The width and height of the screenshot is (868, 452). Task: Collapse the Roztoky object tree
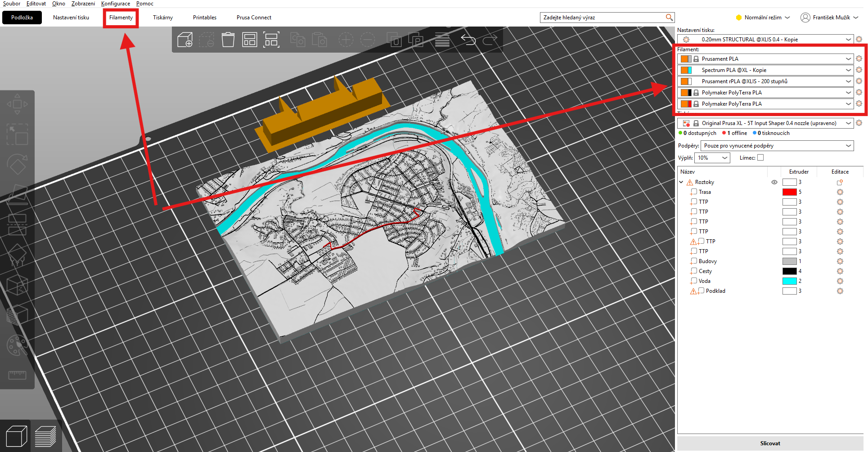pyautogui.click(x=681, y=182)
